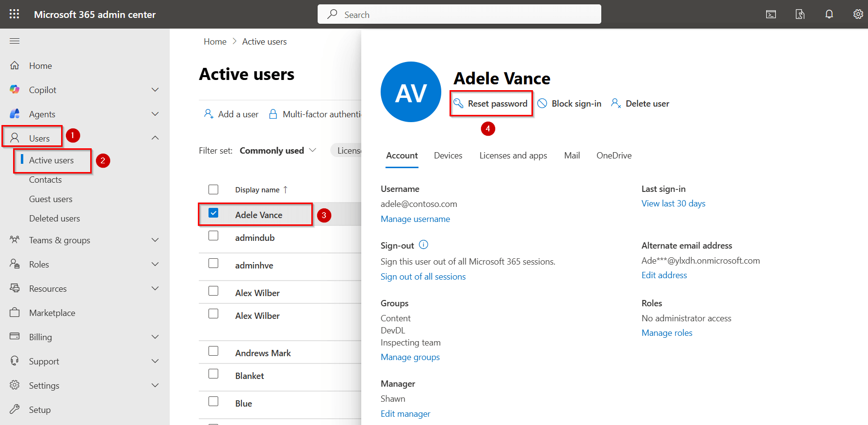Switch to the Licenses and apps tab
This screenshot has height=425, width=868.
(513, 156)
